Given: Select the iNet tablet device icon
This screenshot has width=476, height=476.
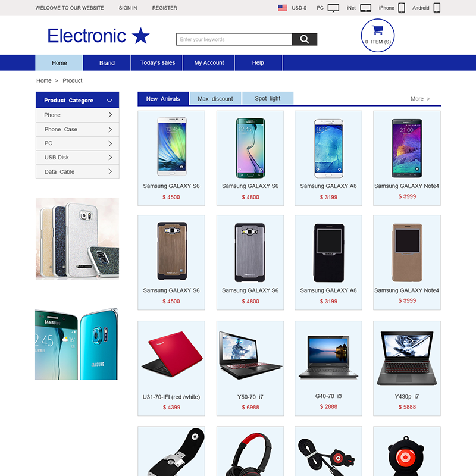Looking at the screenshot, I should click(x=365, y=8).
